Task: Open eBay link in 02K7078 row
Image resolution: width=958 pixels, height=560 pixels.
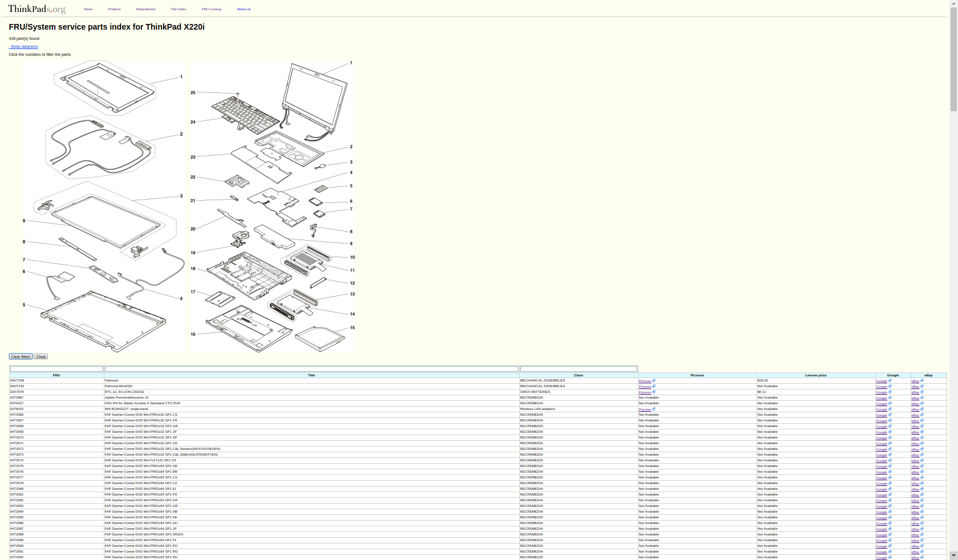Action: [915, 392]
